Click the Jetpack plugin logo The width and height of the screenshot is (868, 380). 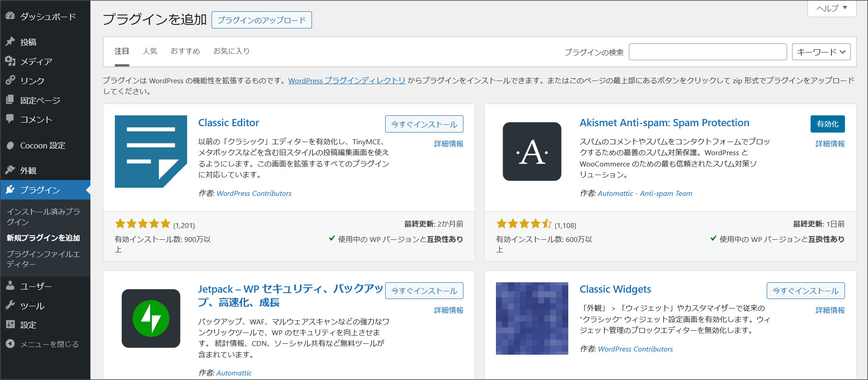coord(151,318)
